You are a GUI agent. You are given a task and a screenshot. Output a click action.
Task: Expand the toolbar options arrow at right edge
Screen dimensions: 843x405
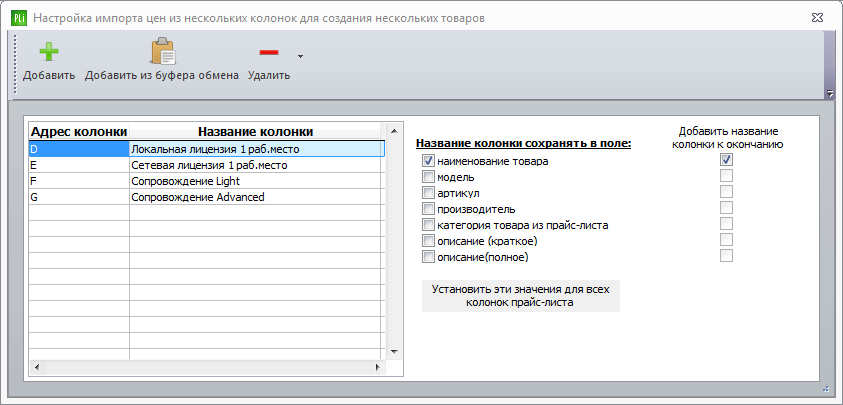(830, 93)
